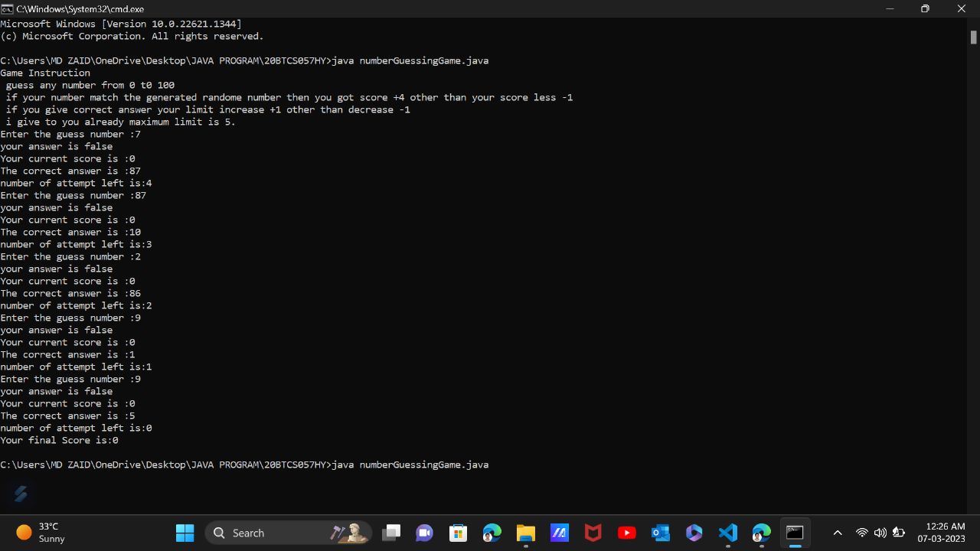Image resolution: width=980 pixels, height=551 pixels.
Task: Launch YouTube from the taskbar
Action: (626, 533)
